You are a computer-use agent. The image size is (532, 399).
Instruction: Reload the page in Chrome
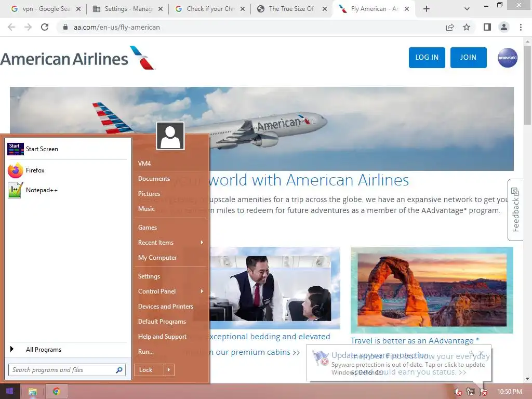pyautogui.click(x=45, y=27)
